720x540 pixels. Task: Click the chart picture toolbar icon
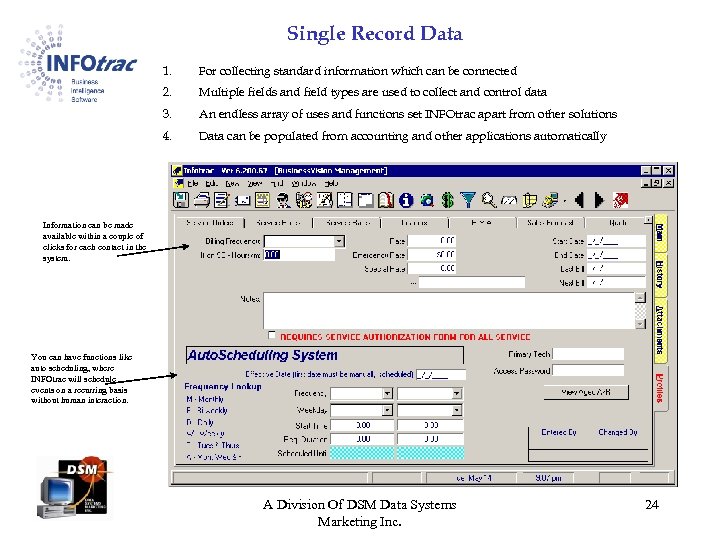point(325,200)
